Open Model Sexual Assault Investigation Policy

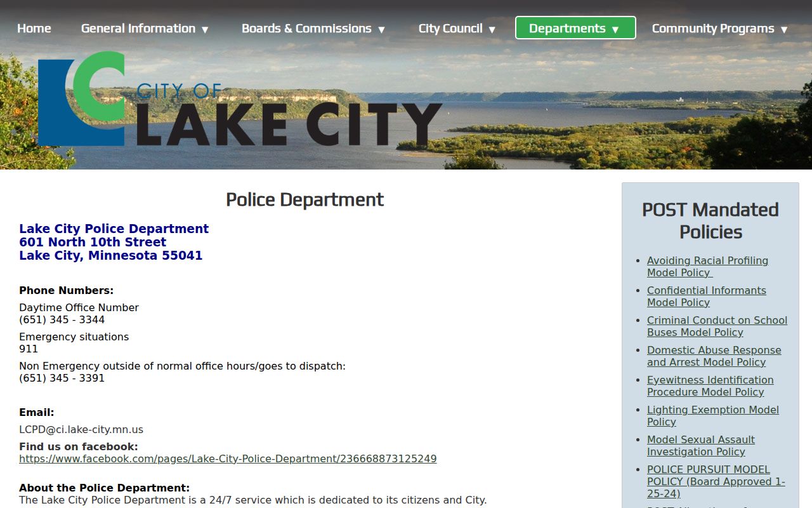pos(701,446)
